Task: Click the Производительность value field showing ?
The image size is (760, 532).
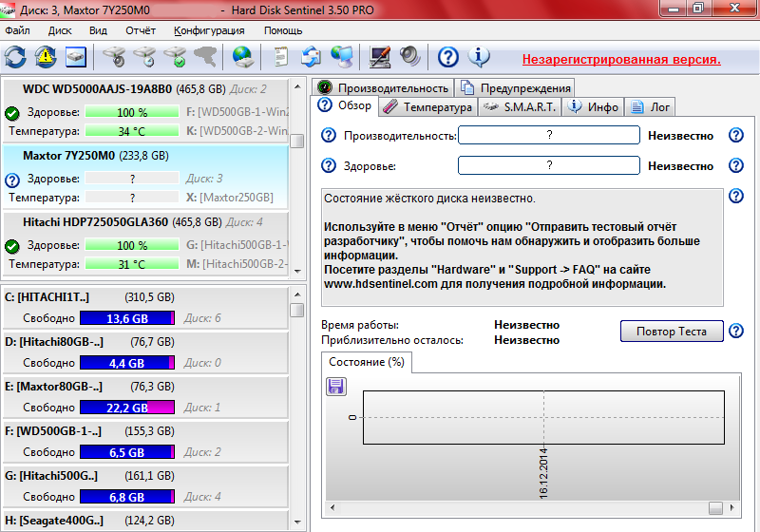Action: (549, 135)
